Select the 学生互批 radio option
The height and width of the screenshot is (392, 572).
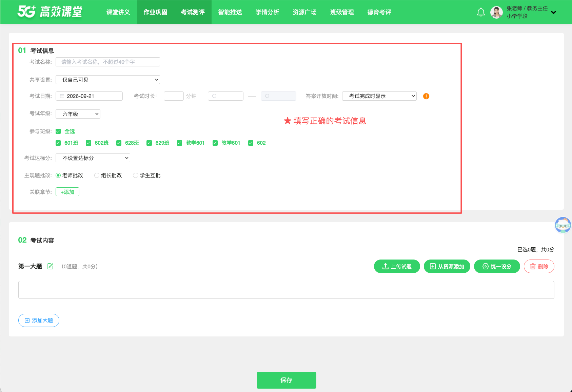tap(135, 176)
